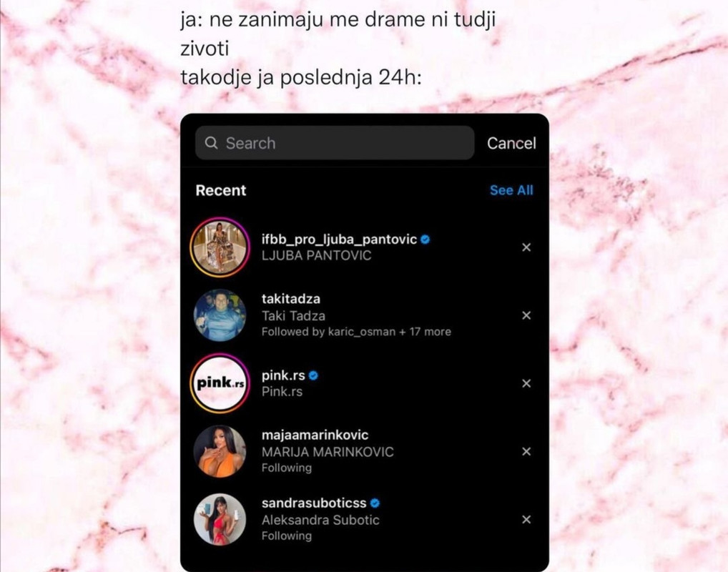This screenshot has height=572, width=728.
Task: Open takitadza profile picture
Action: pyautogui.click(x=220, y=315)
